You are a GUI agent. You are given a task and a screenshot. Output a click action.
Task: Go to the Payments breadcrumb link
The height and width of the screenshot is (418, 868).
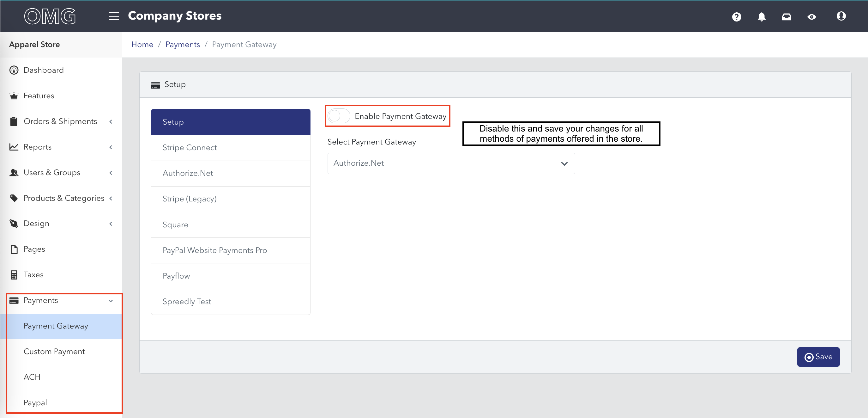coord(183,45)
